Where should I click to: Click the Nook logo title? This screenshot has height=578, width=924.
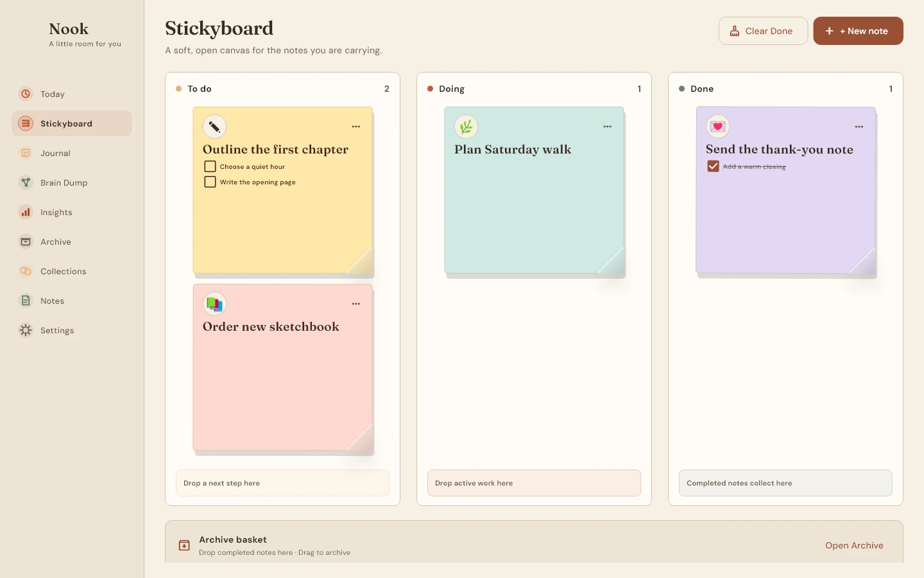click(69, 29)
